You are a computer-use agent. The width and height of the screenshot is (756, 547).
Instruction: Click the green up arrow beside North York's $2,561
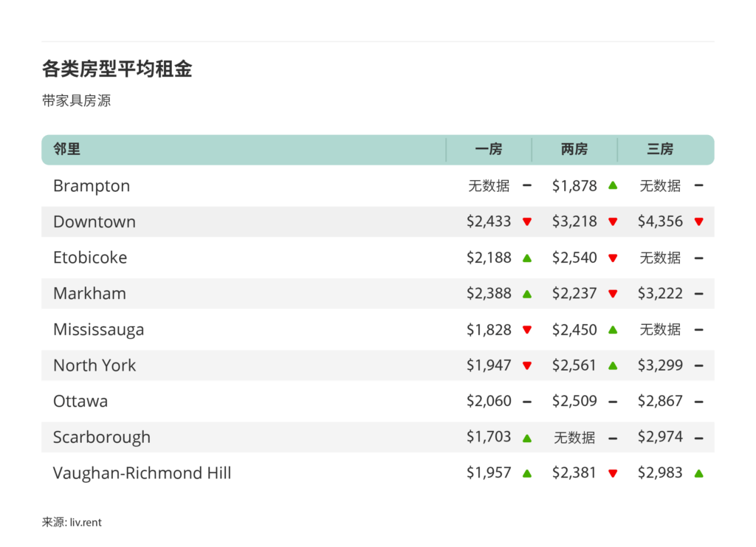pos(613,365)
